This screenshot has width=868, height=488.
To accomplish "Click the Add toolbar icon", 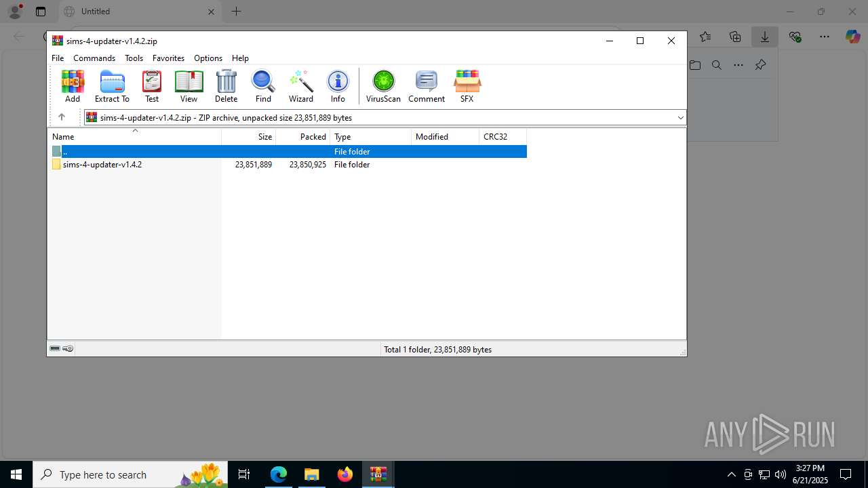I will [73, 86].
